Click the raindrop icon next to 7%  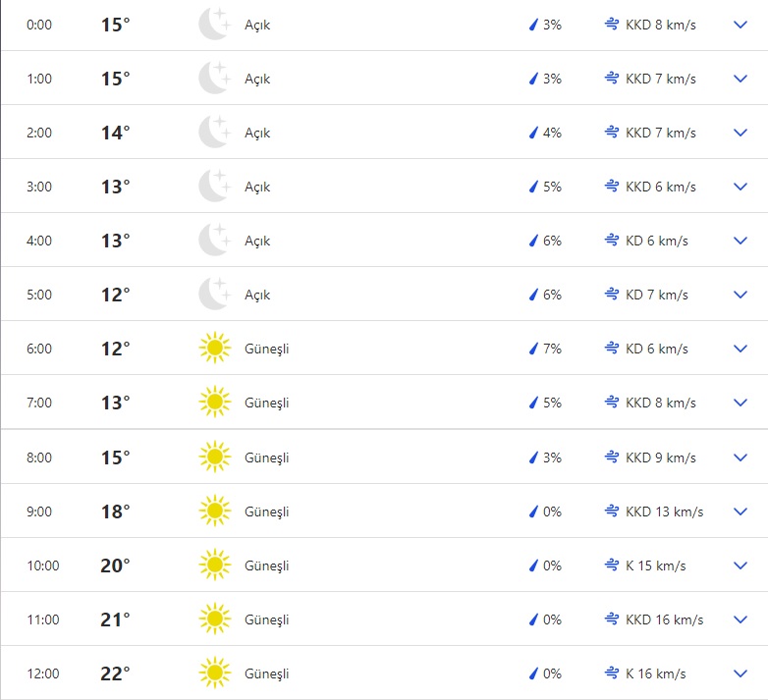[x=534, y=349]
